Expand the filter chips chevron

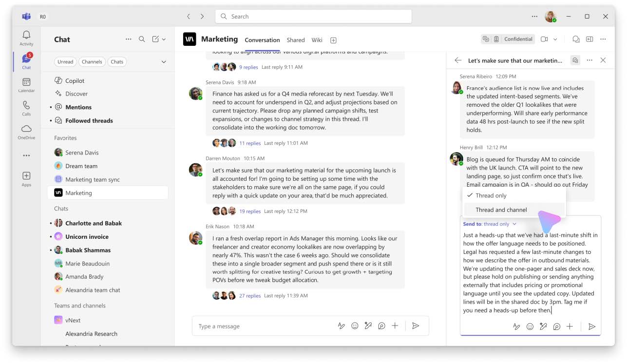click(164, 62)
